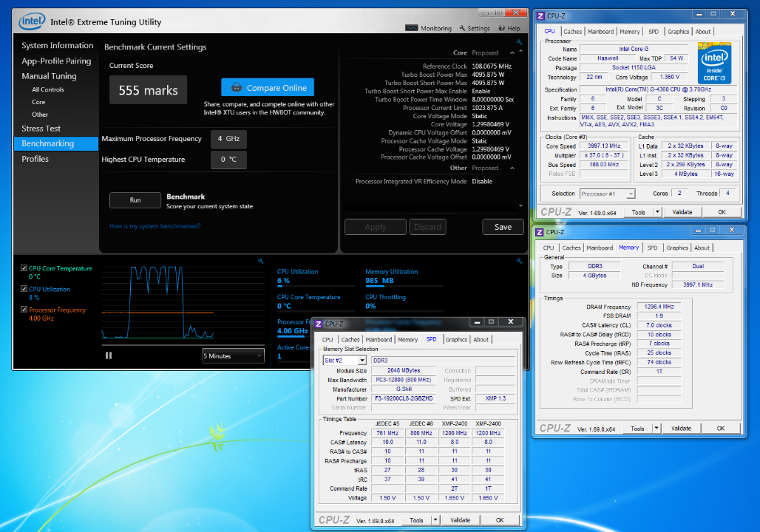Click the Intel Core i3 badge in CPU-Z
This screenshot has height=532, width=760.
(x=714, y=64)
